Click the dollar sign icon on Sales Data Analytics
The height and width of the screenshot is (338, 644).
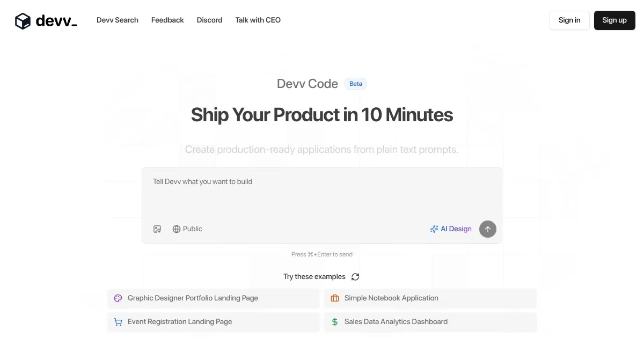click(335, 322)
